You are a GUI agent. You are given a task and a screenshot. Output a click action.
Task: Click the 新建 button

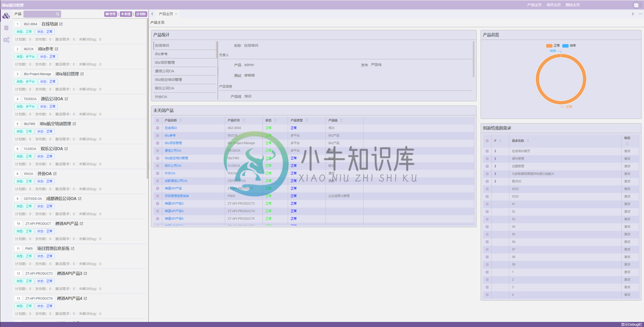coord(126,14)
